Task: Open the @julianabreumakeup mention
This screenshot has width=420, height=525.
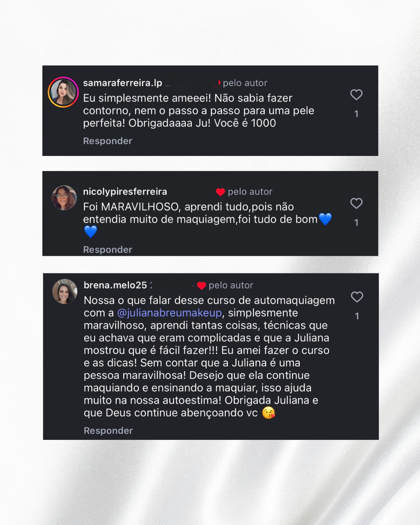Action: 170,313
